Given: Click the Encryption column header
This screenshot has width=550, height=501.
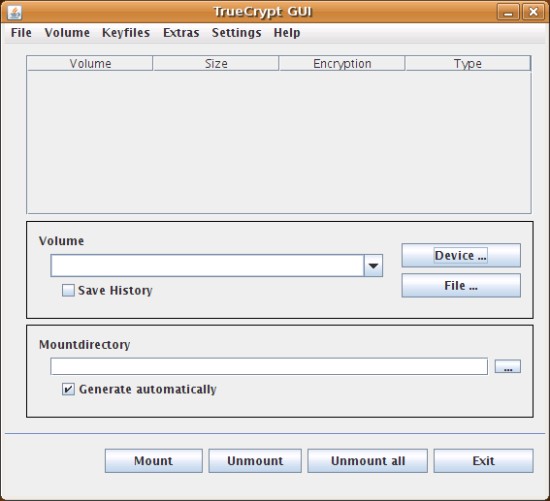Looking at the screenshot, I should coord(342,64).
